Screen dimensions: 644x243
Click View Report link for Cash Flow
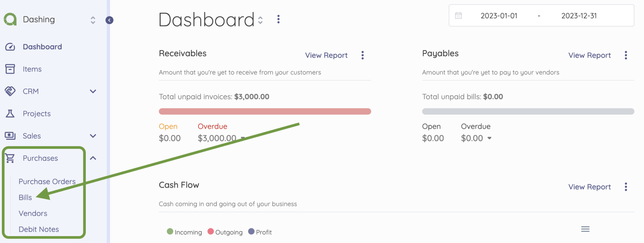(x=589, y=187)
